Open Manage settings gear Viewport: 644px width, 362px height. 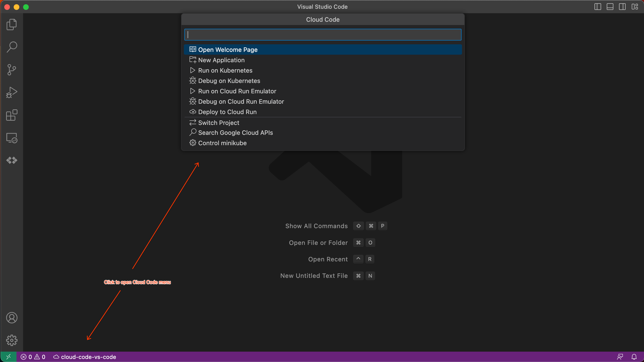click(12, 340)
